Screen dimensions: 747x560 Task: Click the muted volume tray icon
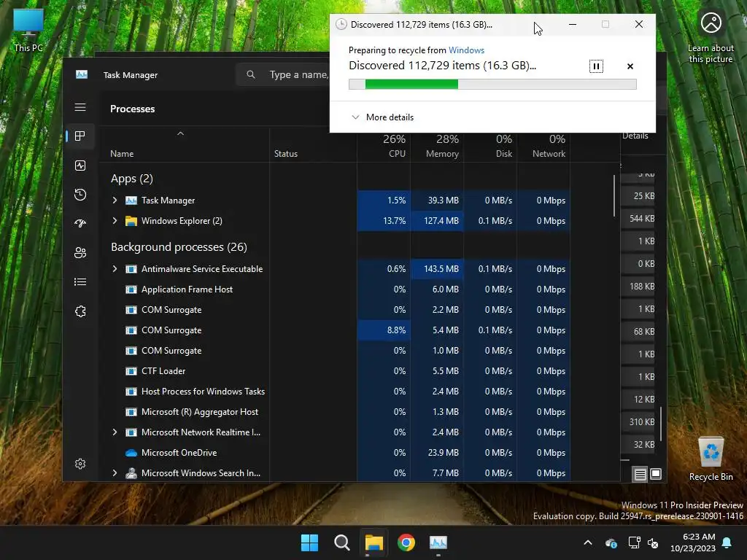[x=653, y=542]
